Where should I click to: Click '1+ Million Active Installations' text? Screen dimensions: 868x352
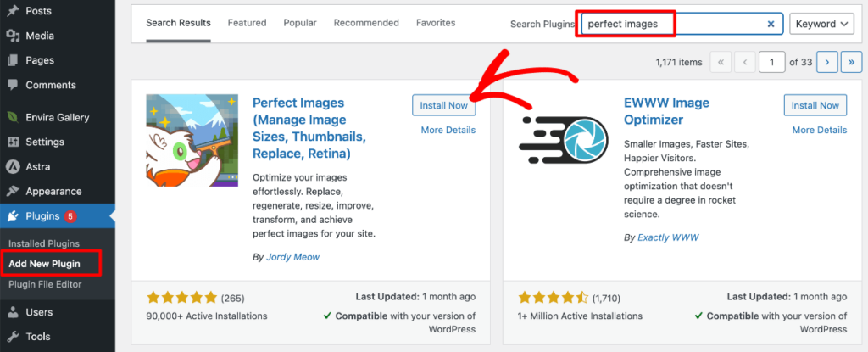580,316
